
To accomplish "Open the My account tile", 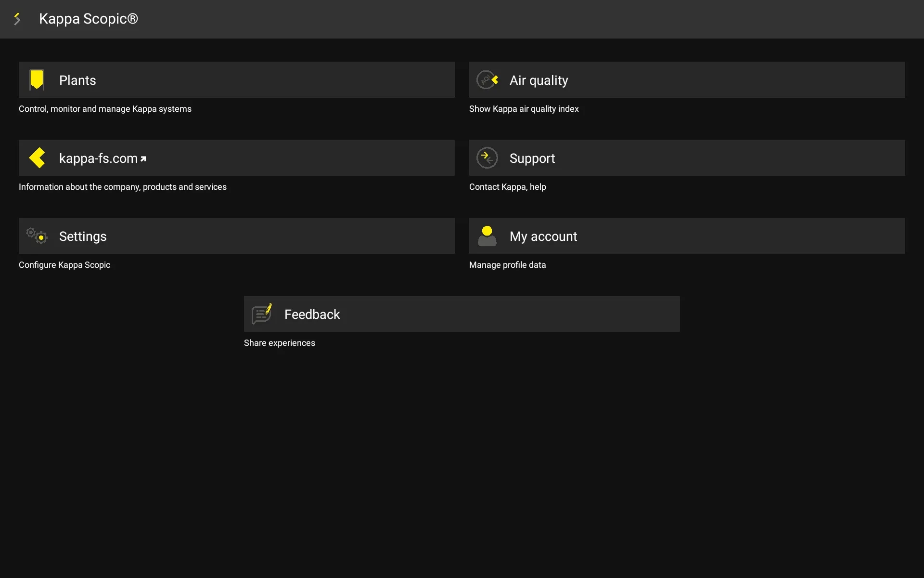I will click(687, 236).
